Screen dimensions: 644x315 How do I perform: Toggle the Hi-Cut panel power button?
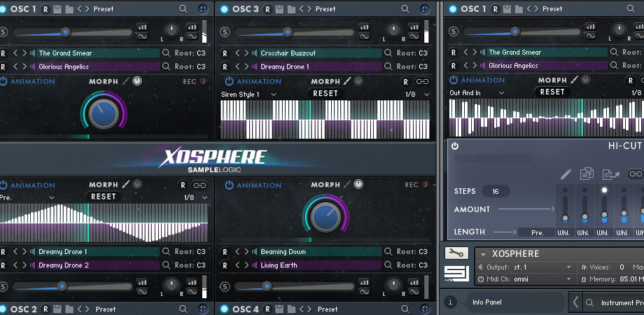(x=455, y=146)
